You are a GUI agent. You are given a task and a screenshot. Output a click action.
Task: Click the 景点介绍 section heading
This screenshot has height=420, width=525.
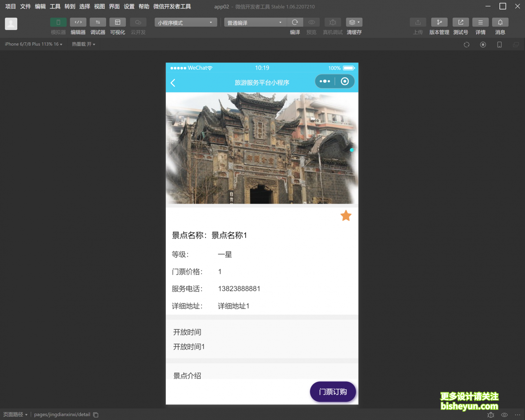point(187,375)
